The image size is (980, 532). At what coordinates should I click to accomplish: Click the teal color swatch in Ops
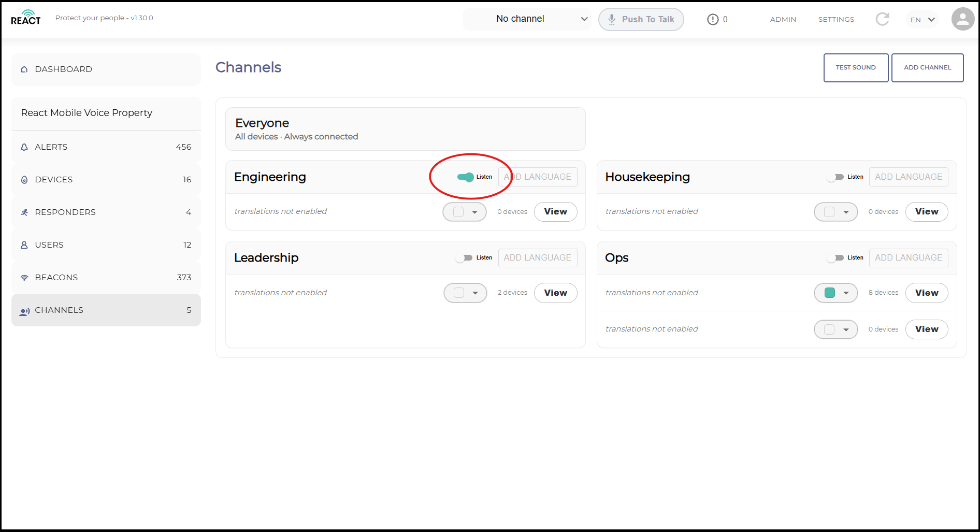[x=829, y=293]
